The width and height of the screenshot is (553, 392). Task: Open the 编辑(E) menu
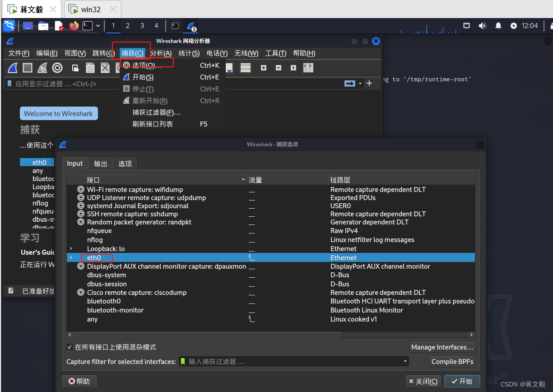click(47, 53)
